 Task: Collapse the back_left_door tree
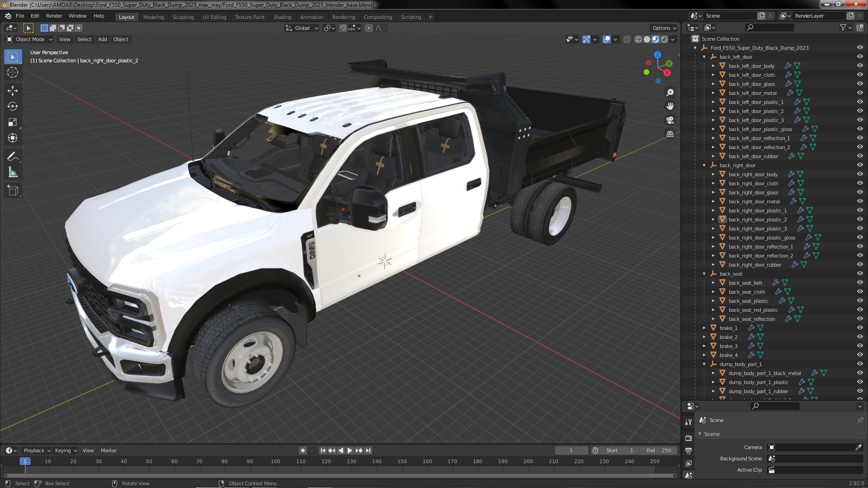pos(704,57)
